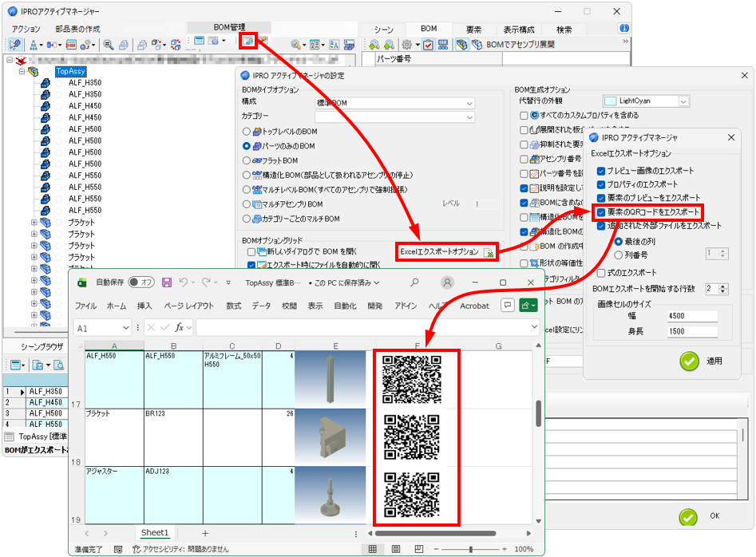756x557 pixels.
Task: Toggle 要素のQRコードをエクスポート checkbox
Action: click(x=601, y=212)
